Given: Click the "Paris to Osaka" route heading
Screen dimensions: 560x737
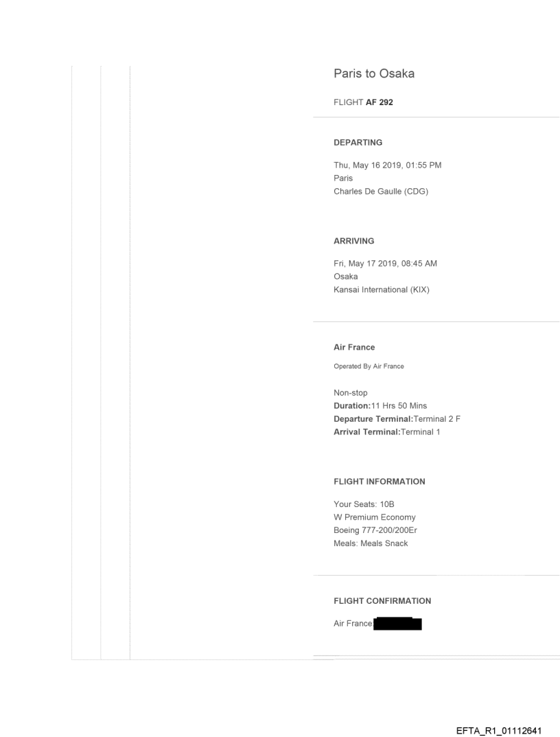Looking at the screenshot, I should point(373,73).
